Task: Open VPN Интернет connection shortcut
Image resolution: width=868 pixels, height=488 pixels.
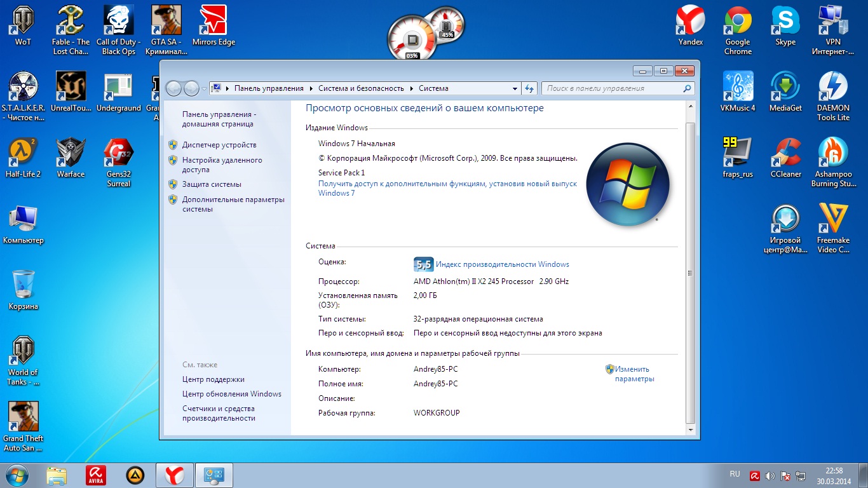Action: 833,30
